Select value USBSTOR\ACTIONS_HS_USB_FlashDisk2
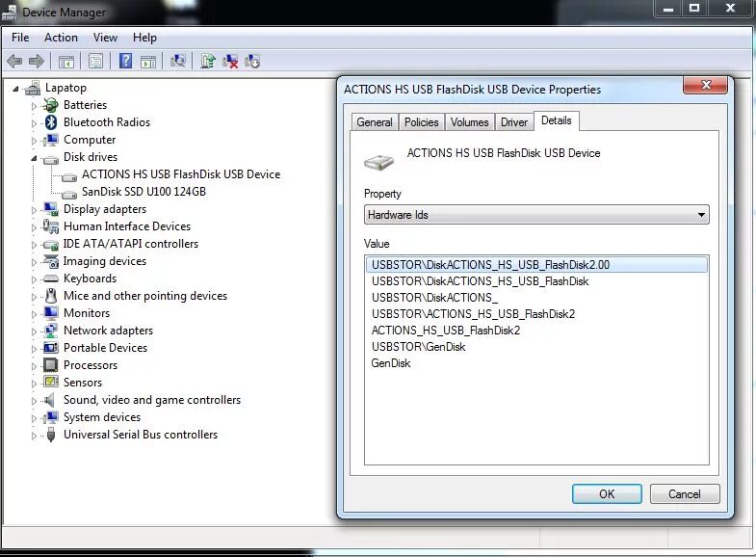Viewport: 756px width, 557px height. 474,314
